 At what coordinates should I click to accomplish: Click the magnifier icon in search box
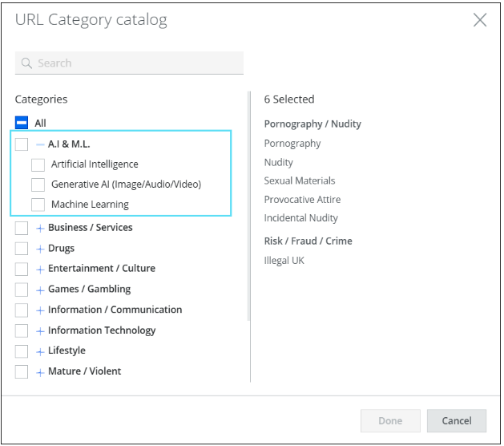(26, 63)
